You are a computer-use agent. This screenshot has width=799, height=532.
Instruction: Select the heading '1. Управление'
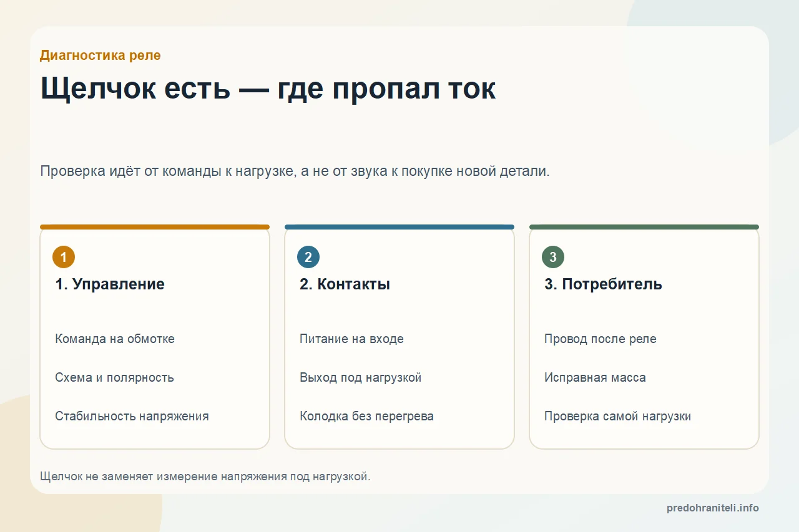pos(110,284)
